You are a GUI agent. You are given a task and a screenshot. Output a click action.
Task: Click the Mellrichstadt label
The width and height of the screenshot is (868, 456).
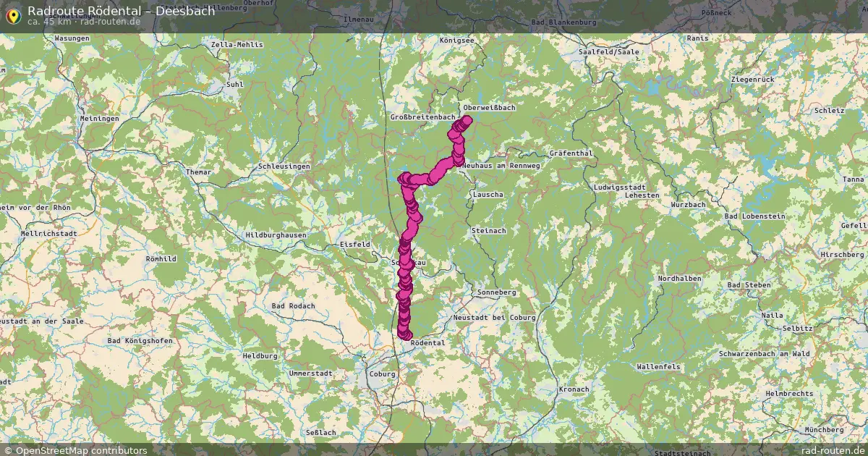pyautogui.click(x=48, y=234)
